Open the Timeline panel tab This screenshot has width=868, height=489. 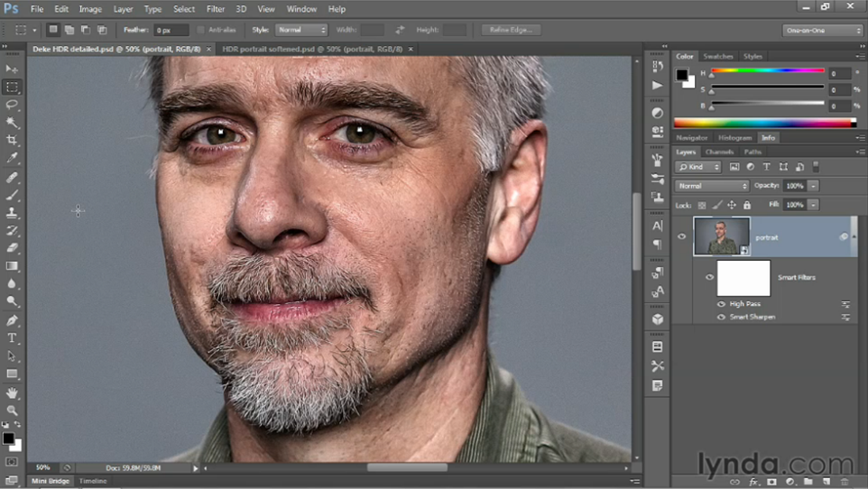pos(92,481)
